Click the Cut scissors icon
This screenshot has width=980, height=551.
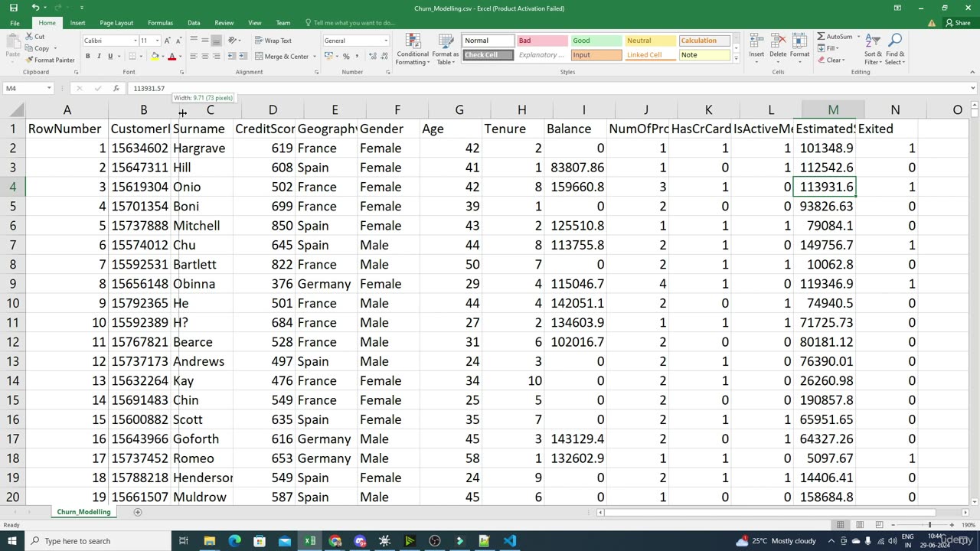pyautogui.click(x=29, y=36)
